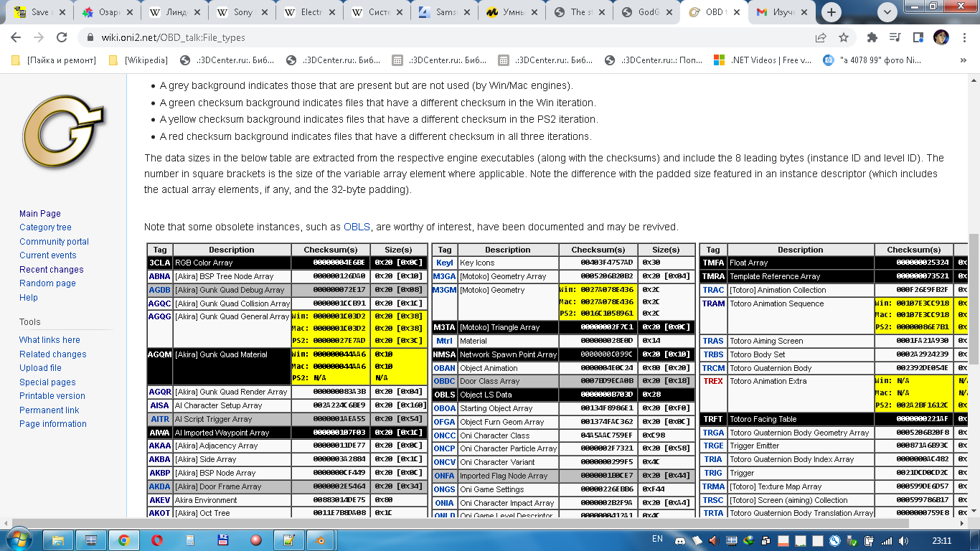
Task: Open Random page sidebar link
Action: (47, 283)
